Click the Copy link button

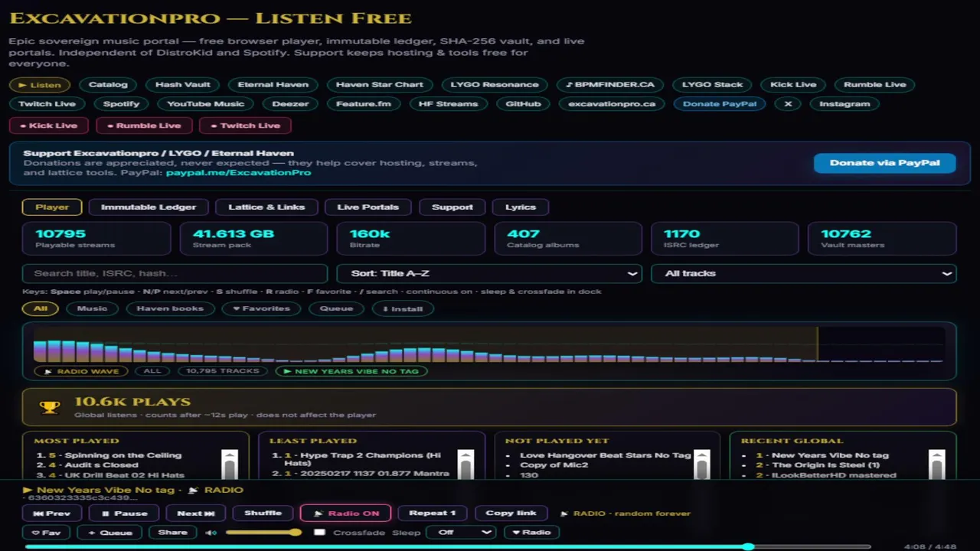(x=511, y=514)
